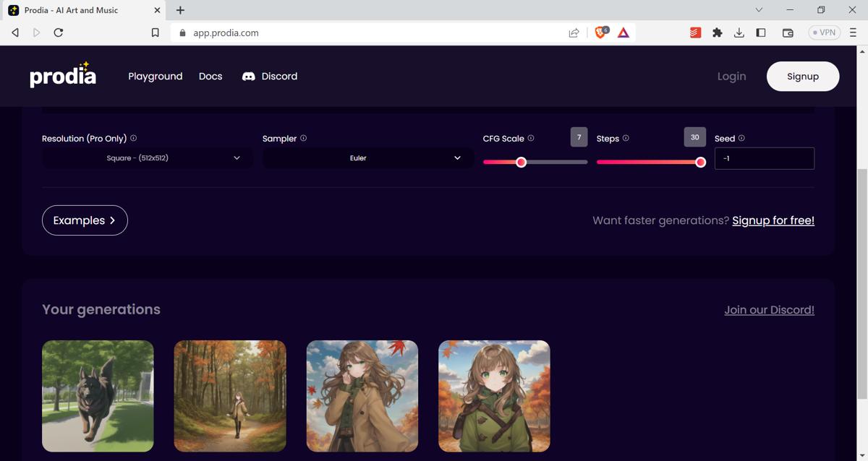Viewport: 868px width, 461px height.
Task: Open the Resolution dropdown
Action: (147, 158)
